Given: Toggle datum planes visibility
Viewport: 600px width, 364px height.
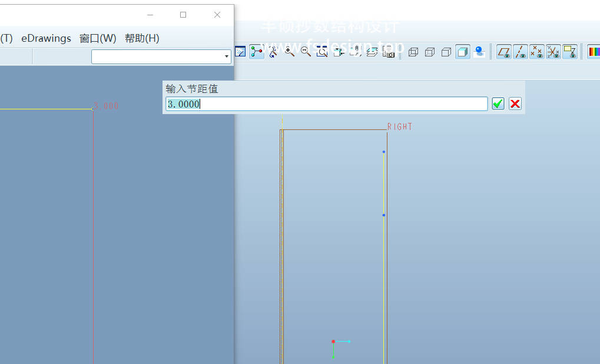Looking at the screenshot, I should pyautogui.click(x=504, y=52).
